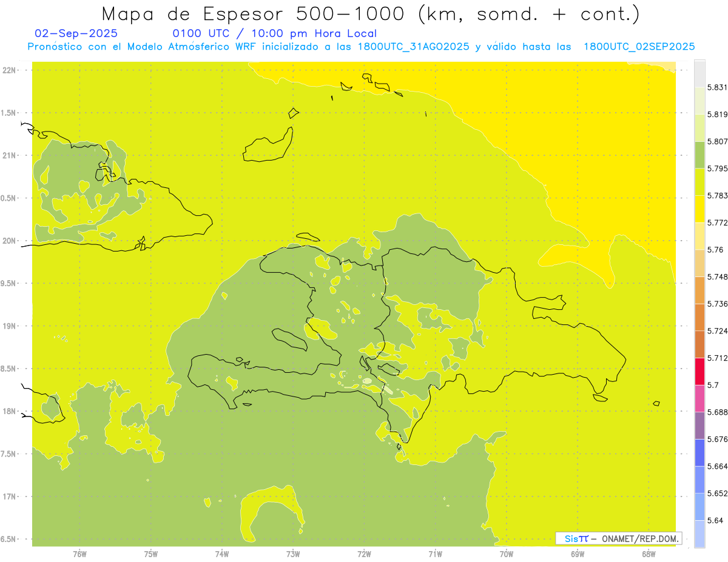Click the latitude label '18N'
Image resolution: width=728 pixels, height=562 pixels.
[9, 412]
